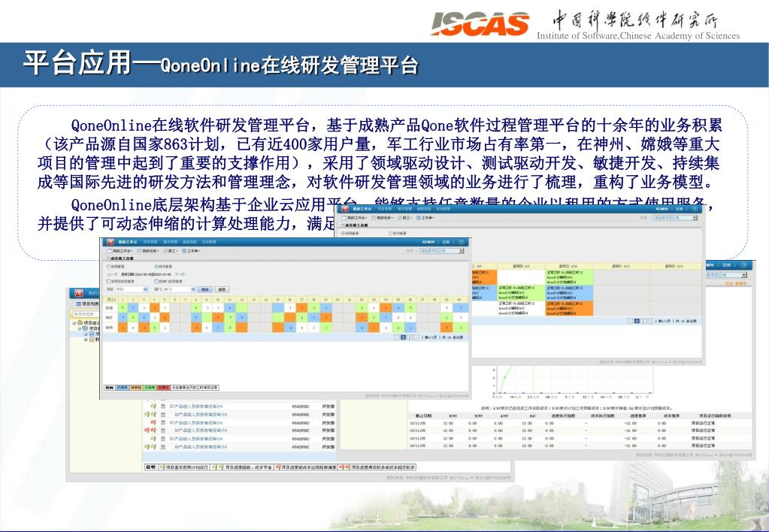Click the help icon in the rightmost background window
This screenshot has width=769, height=532.
744,264
